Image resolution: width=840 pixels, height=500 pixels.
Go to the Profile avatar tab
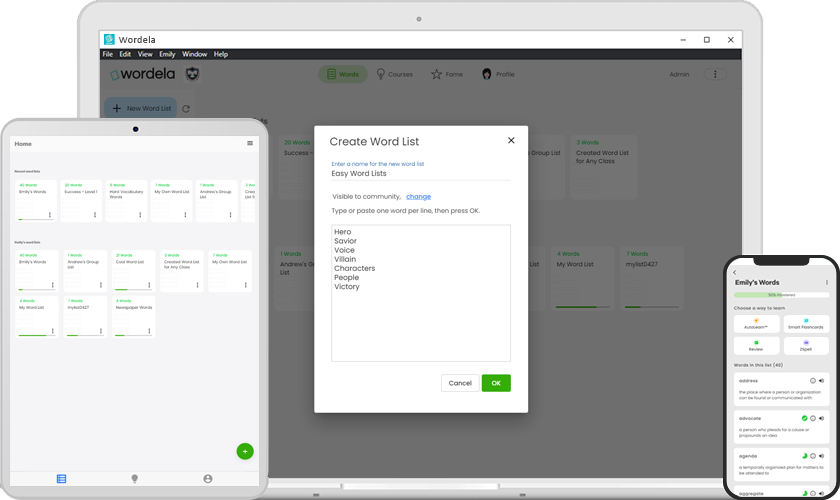(x=498, y=74)
